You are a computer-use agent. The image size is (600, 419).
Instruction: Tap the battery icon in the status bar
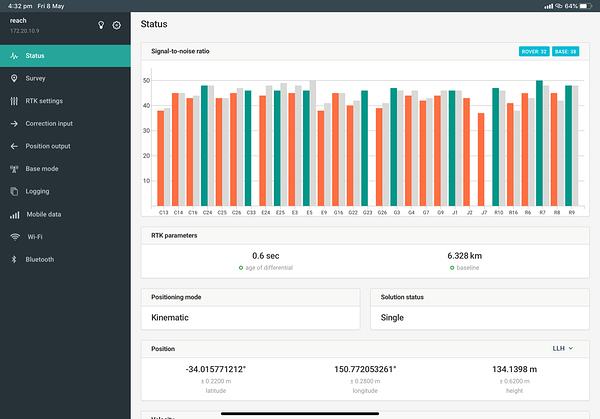click(x=585, y=6)
